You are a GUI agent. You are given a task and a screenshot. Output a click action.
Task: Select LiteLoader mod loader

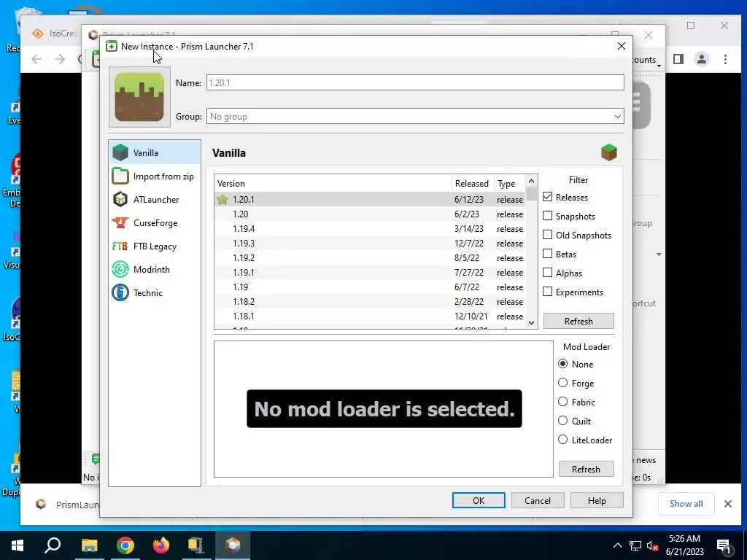(x=562, y=440)
